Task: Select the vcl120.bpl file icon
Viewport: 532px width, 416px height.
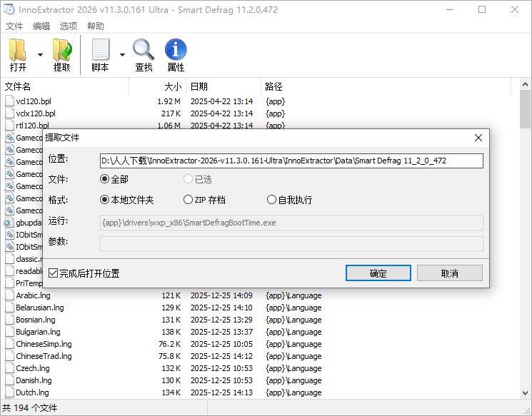Action: click(9, 101)
